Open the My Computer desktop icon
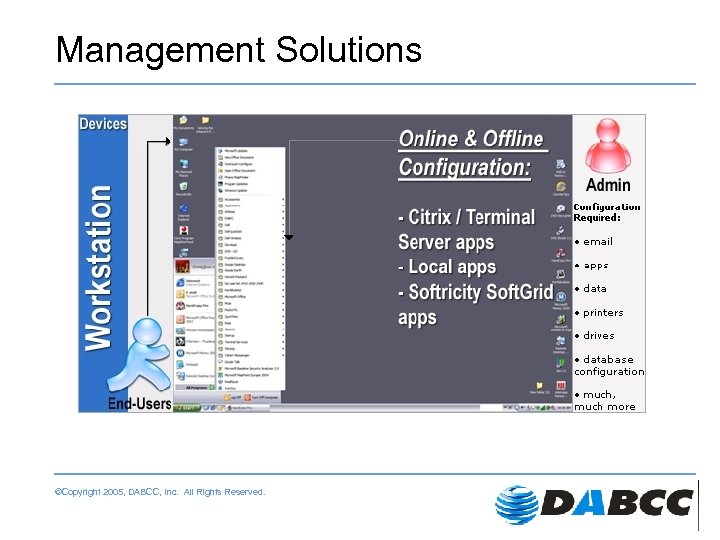Screen dimensions: 720x540 [183, 143]
